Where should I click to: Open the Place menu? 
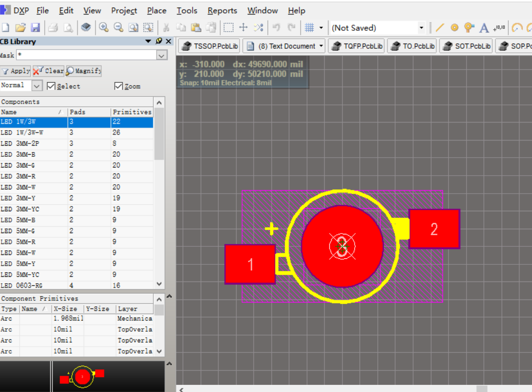point(156,11)
